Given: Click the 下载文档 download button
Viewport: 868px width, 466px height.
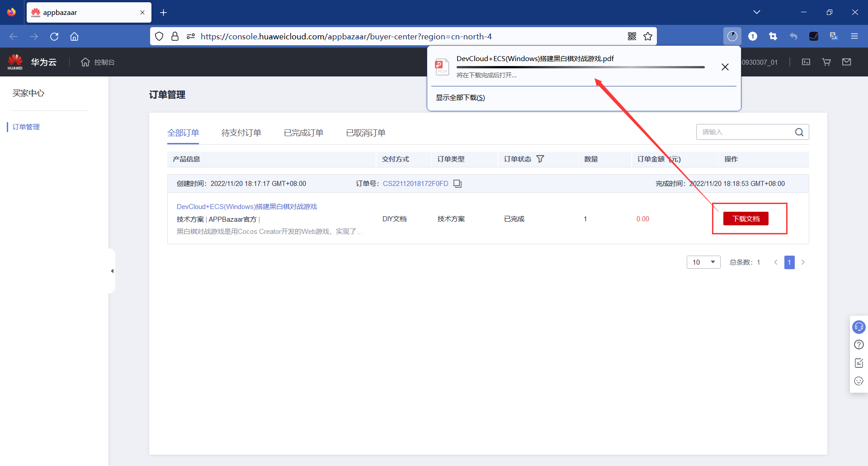Looking at the screenshot, I should click(x=746, y=219).
